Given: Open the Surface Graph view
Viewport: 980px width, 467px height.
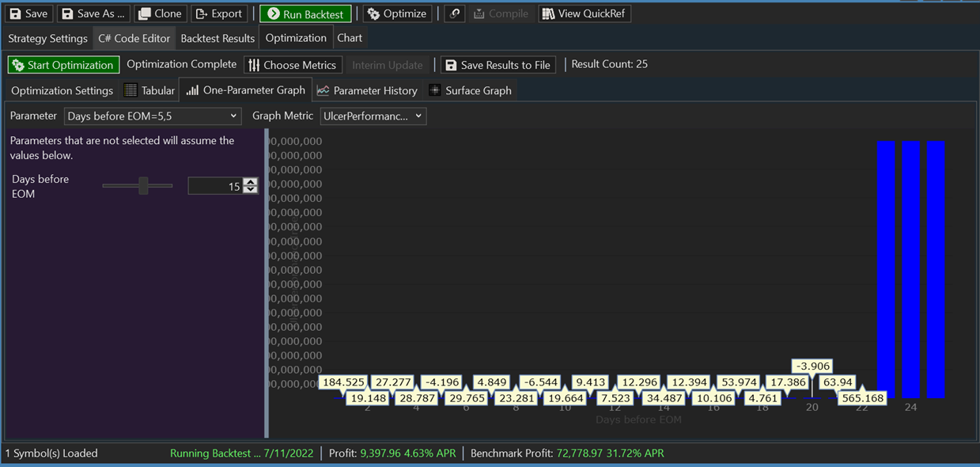Looking at the screenshot, I should (433, 90).
